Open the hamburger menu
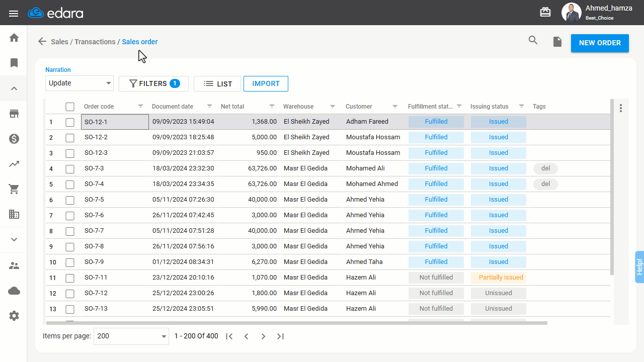Image resolution: width=644 pixels, height=362 pixels. 14,13
